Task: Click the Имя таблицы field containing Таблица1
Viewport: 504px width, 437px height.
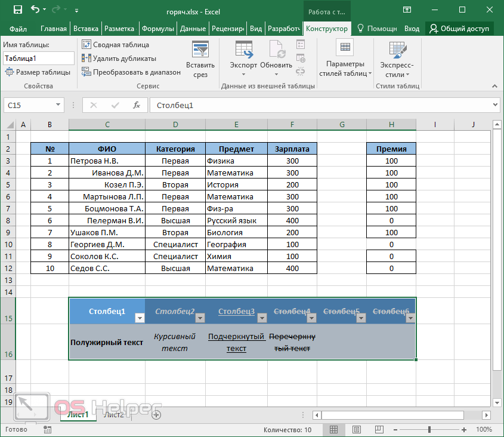Action: coord(38,59)
